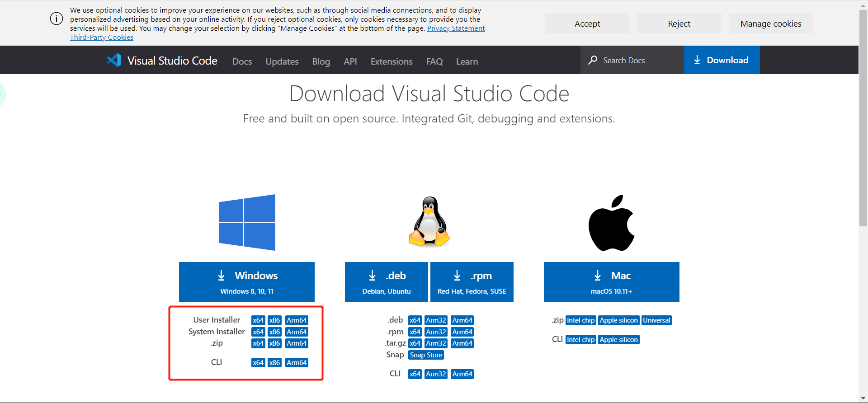Download the Windows System Installer x64
868x403 pixels.
pos(258,332)
